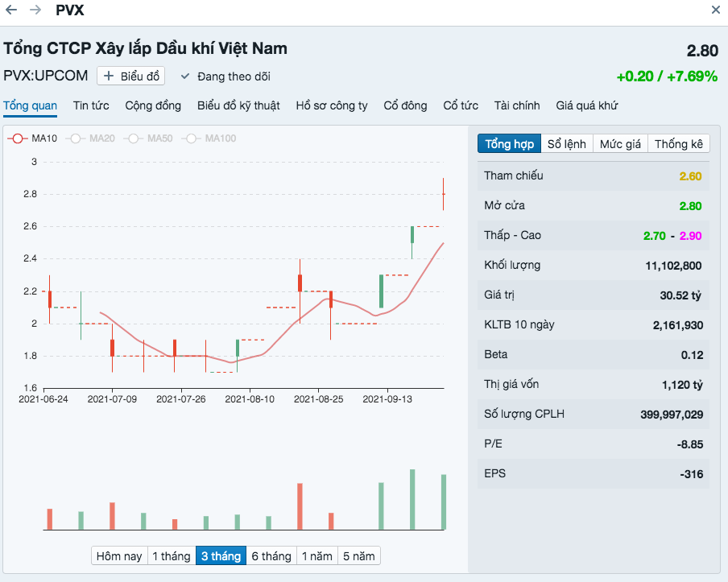This screenshot has width=728, height=582.
Task: Close the PVX panel with X icon
Action: pyautogui.click(x=715, y=10)
